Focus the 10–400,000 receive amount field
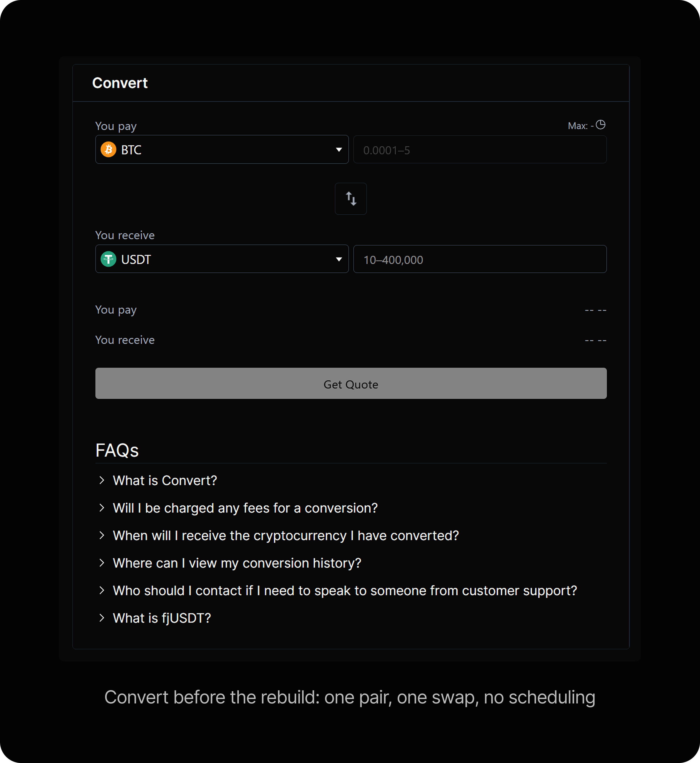The height and width of the screenshot is (763, 700). (x=480, y=259)
